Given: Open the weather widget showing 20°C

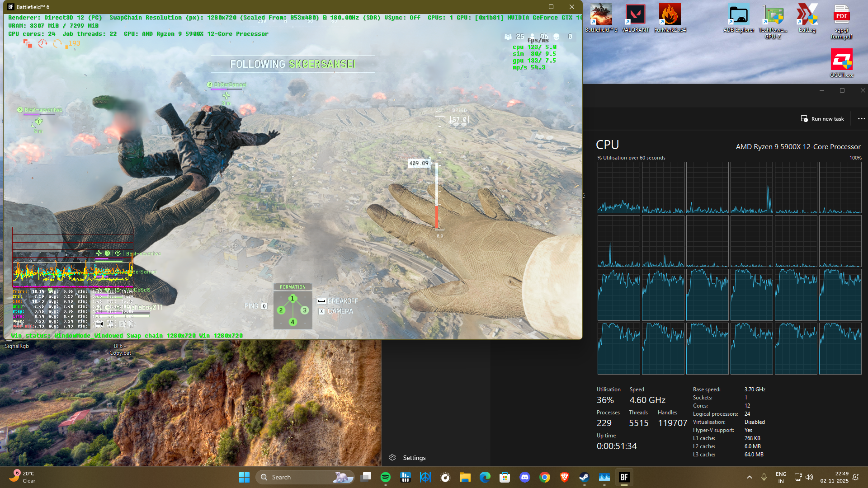Looking at the screenshot, I should (x=23, y=477).
